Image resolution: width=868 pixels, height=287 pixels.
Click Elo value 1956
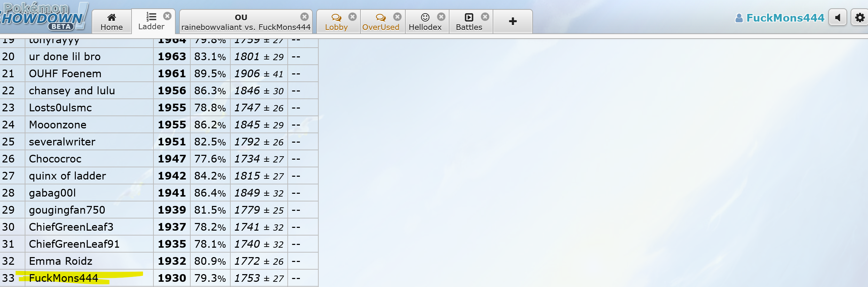pos(172,90)
